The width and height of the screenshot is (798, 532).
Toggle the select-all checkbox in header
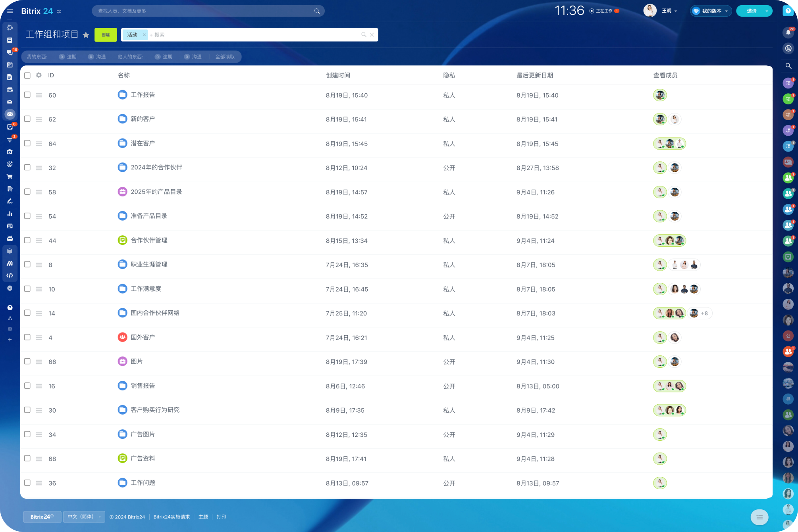click(27, 75)
